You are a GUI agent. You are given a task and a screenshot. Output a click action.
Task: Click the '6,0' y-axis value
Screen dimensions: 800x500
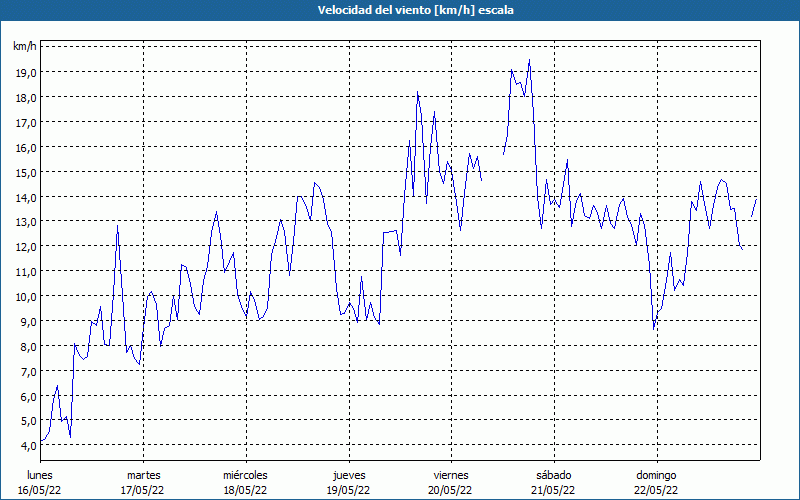point(28,396)
